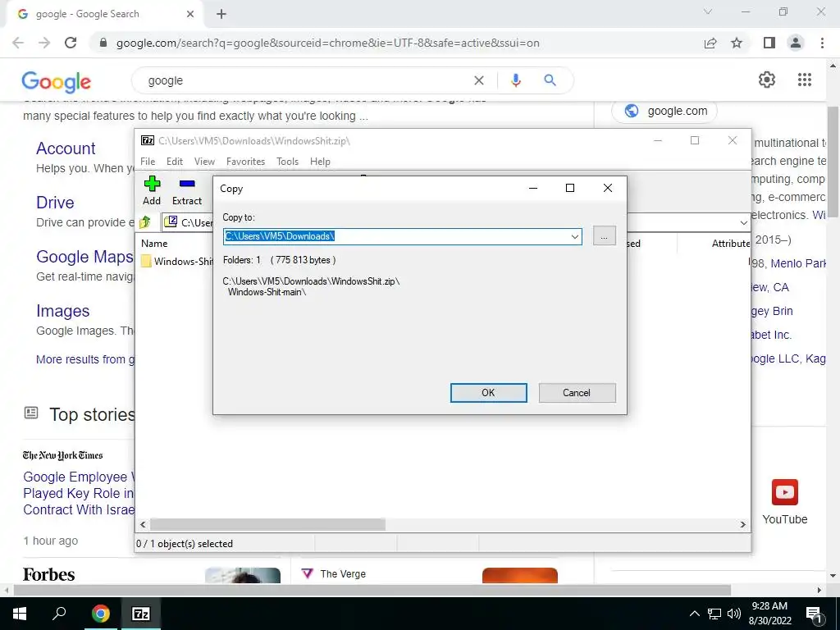The image size is (840, 630).
Task: Open the YouTube profile icon
Action: (785, 492)
